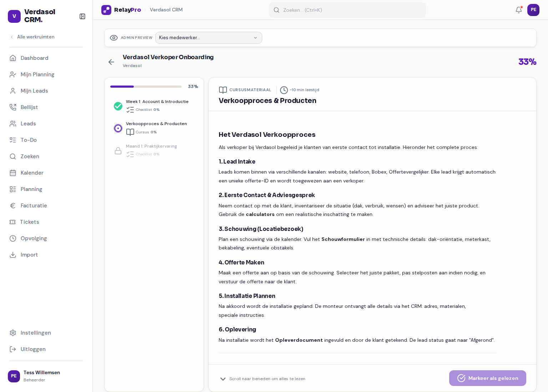Click the reading time clock icon
Image resolution: width=548 pixels, height=392 pixels.
click(284, 90)
